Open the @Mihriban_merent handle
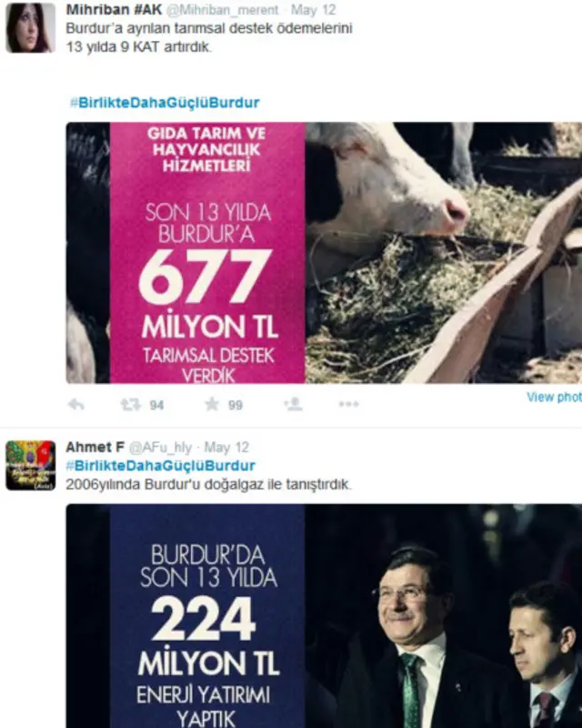582x728 pixels. point(222,10)
